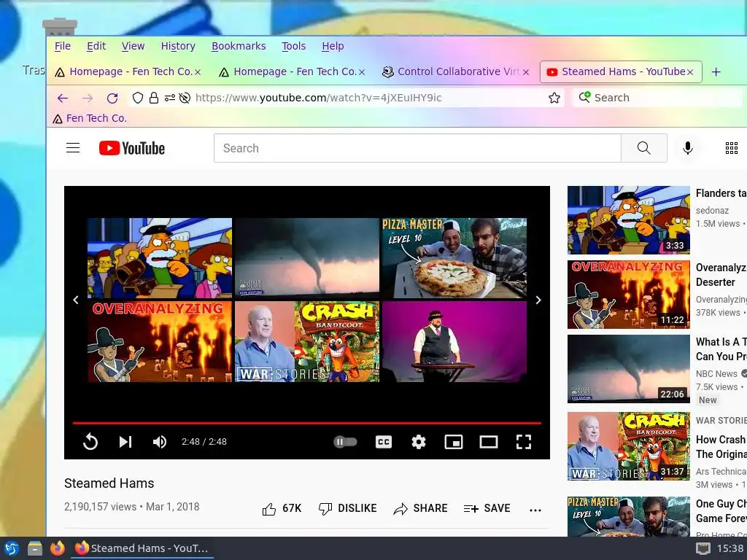Viewport: 747px width, 560px height.
Task: Show previous endscreen suggestions arrow
Action: click(x=76, y=300)
